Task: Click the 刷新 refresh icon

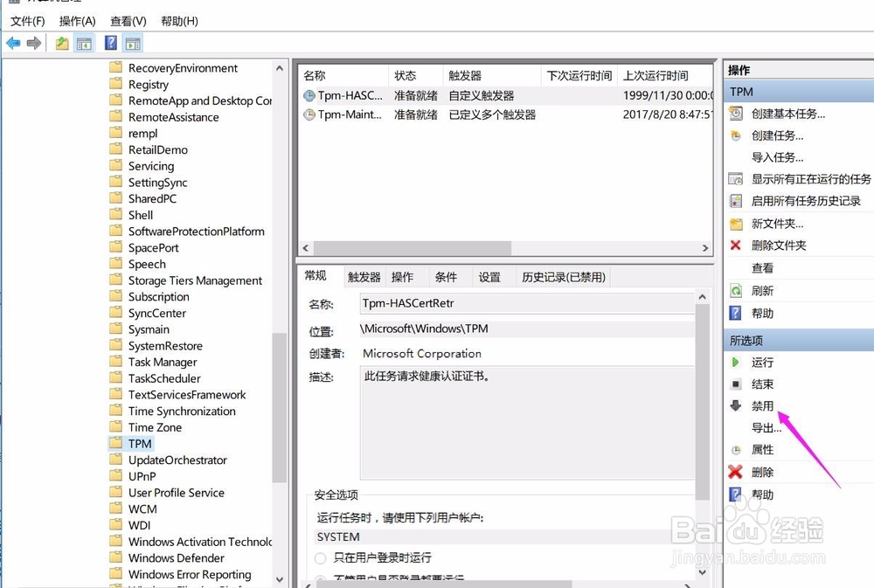Action: (737, 291)
